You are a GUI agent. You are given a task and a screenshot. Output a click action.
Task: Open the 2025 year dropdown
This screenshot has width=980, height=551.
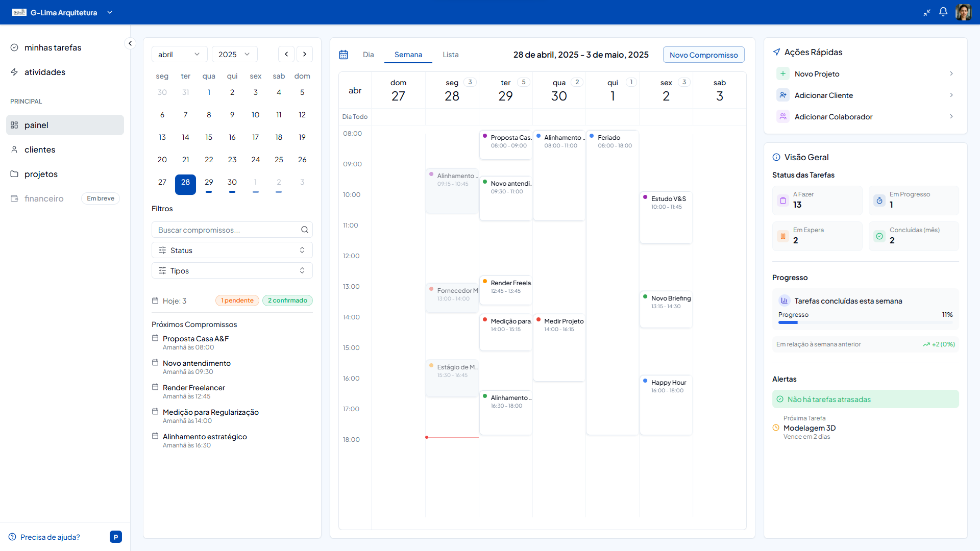234,54
